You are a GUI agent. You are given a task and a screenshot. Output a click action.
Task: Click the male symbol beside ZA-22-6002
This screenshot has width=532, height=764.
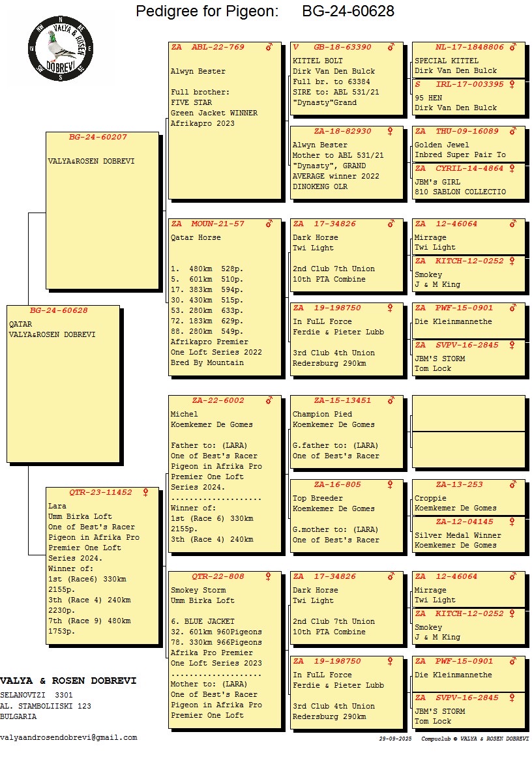pos(269,401)
